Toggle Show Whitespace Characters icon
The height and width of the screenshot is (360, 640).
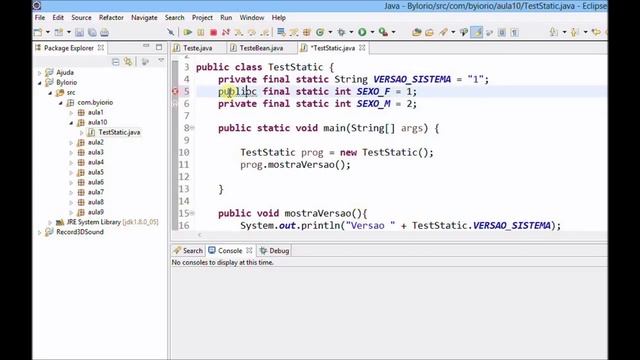coord(515,32)
